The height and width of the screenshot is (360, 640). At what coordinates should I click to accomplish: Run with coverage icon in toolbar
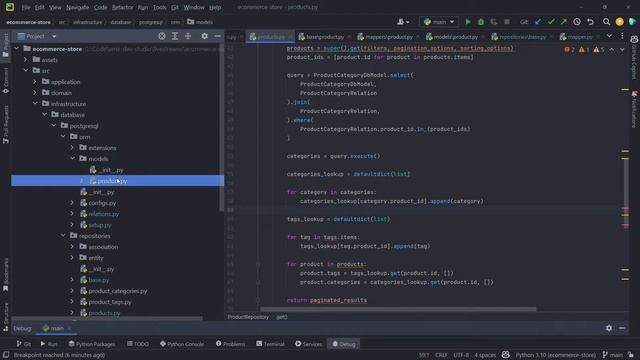tap(494, 22)
